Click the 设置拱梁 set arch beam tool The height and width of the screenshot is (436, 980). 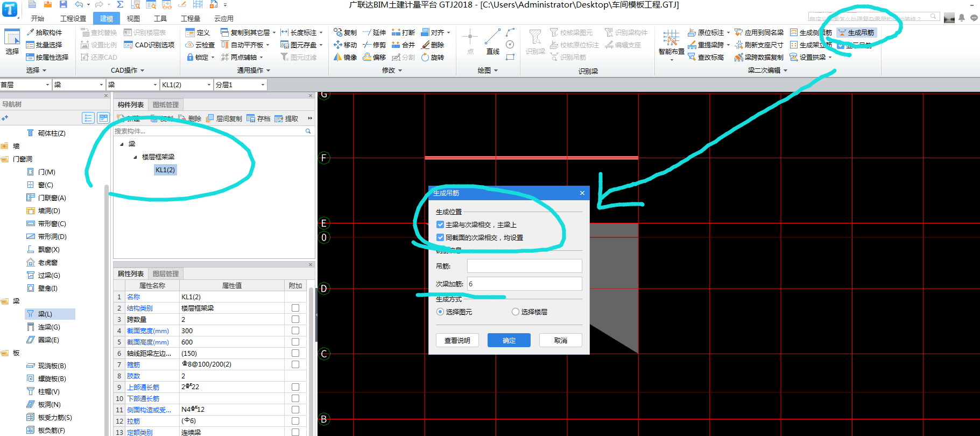point(807,57)
